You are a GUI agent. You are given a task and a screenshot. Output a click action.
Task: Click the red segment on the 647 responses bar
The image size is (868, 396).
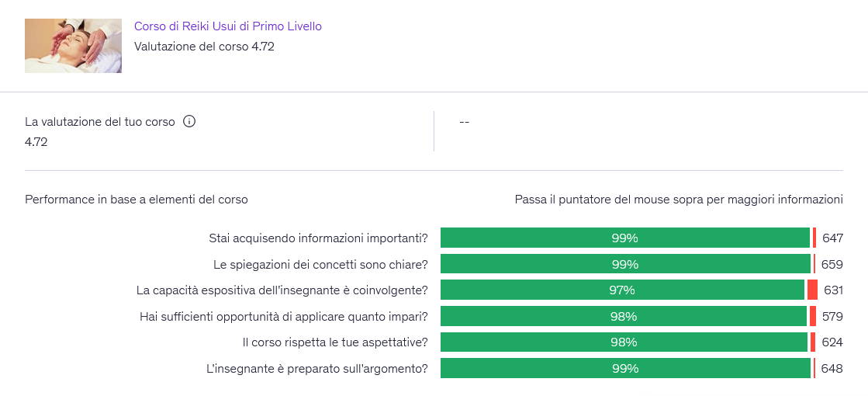tap(814, 238)
